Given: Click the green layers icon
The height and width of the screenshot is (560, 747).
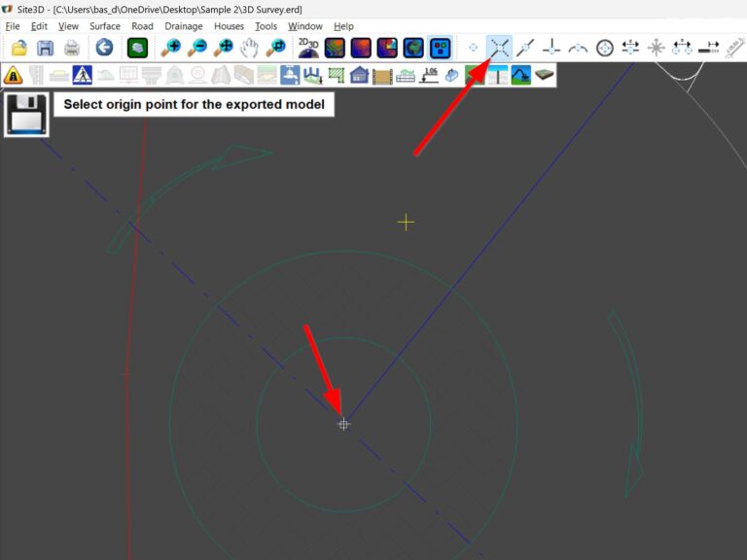Looking at the screenshot, I should click(x=137, y=48).
